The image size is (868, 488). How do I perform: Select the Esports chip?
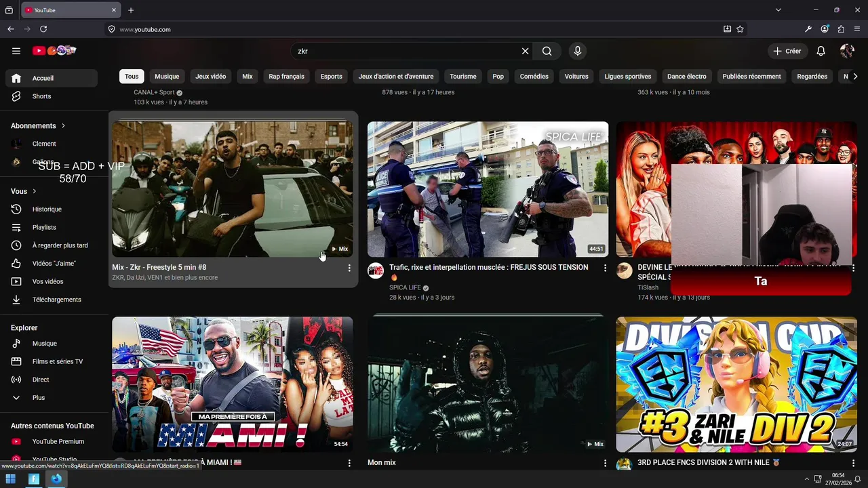332,77
